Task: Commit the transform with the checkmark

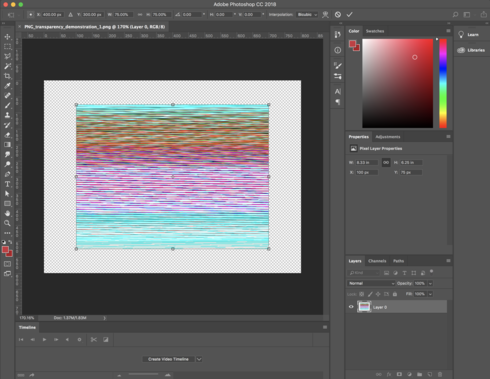Action: click(349, 15)
